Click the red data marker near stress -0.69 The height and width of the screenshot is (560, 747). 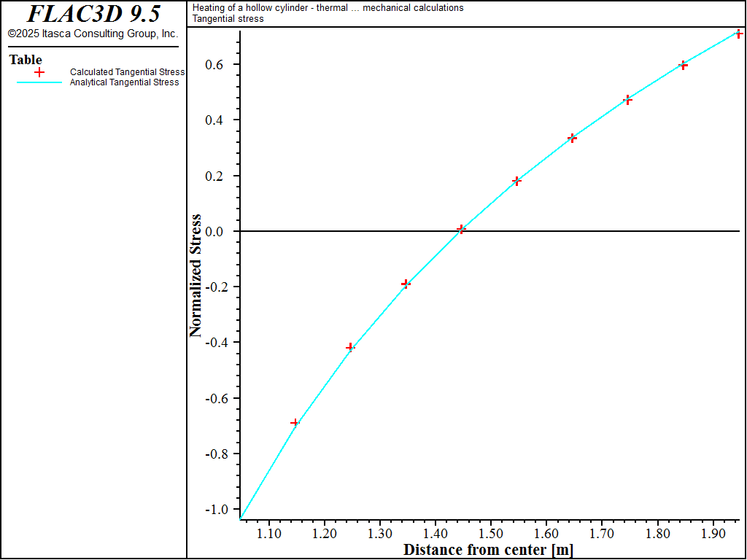(x=295, y=423)
